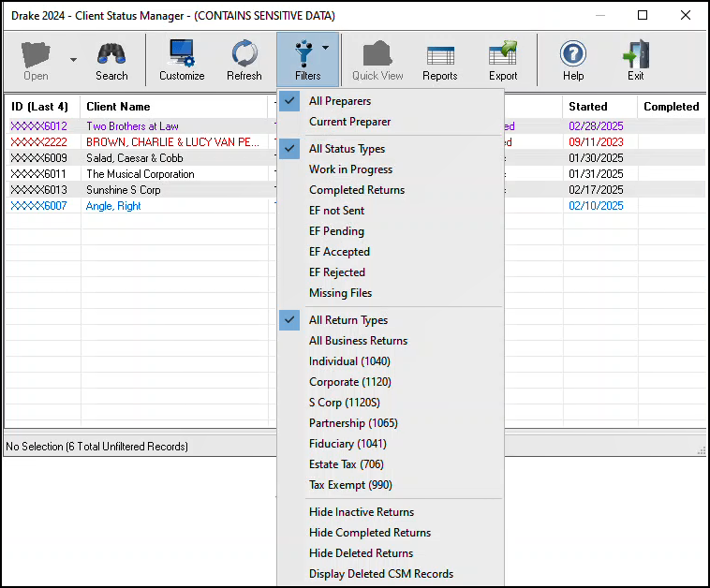This screenshot has height=588, width=710.
Task: Click started date 01/30/2025
Action: point(596,158)
